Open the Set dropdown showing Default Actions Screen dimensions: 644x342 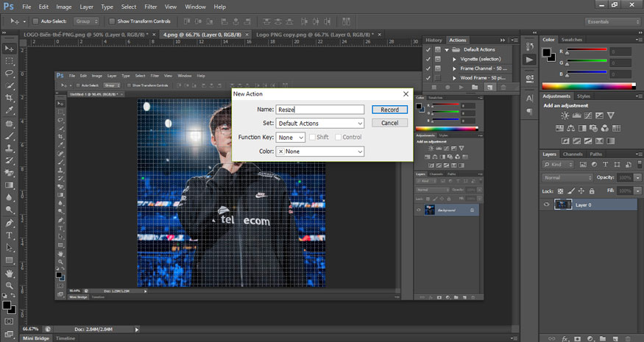[x=320, y=123]
